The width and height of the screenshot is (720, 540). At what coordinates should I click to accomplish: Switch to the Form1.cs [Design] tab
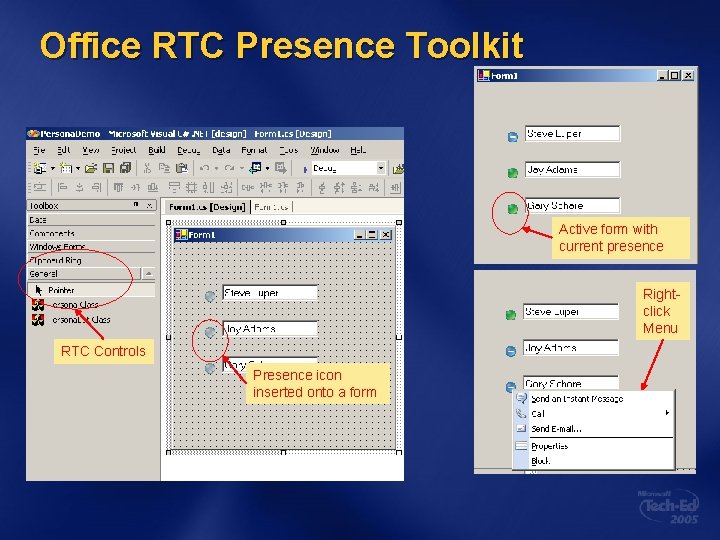[x=207, y=207]
